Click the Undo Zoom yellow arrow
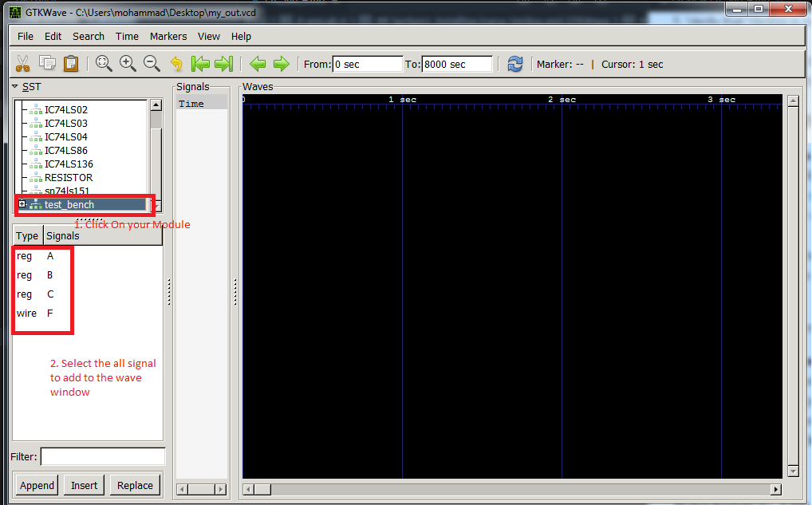Screen dimensions: 812x505 pyautogui.click(x=176, y=64)
